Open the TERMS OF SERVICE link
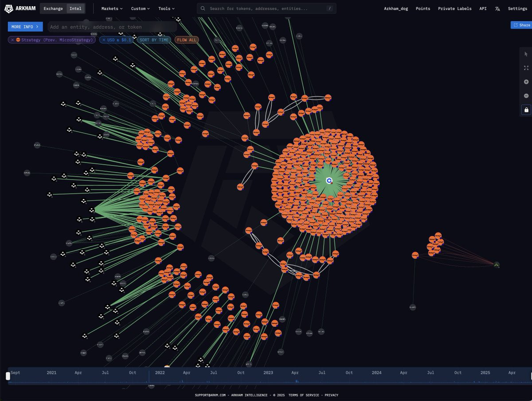This screenshot has width=532, height=401. click(x=304, y=395)
